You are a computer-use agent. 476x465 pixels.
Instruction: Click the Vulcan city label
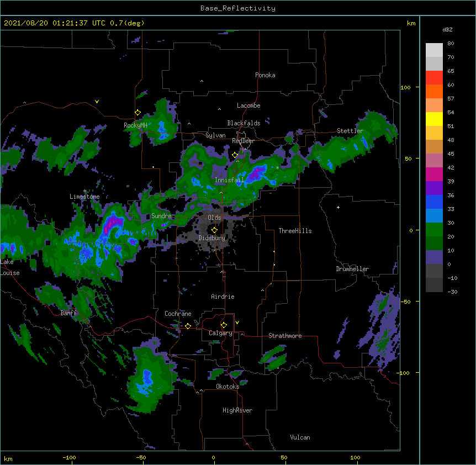tap(300, 437)
